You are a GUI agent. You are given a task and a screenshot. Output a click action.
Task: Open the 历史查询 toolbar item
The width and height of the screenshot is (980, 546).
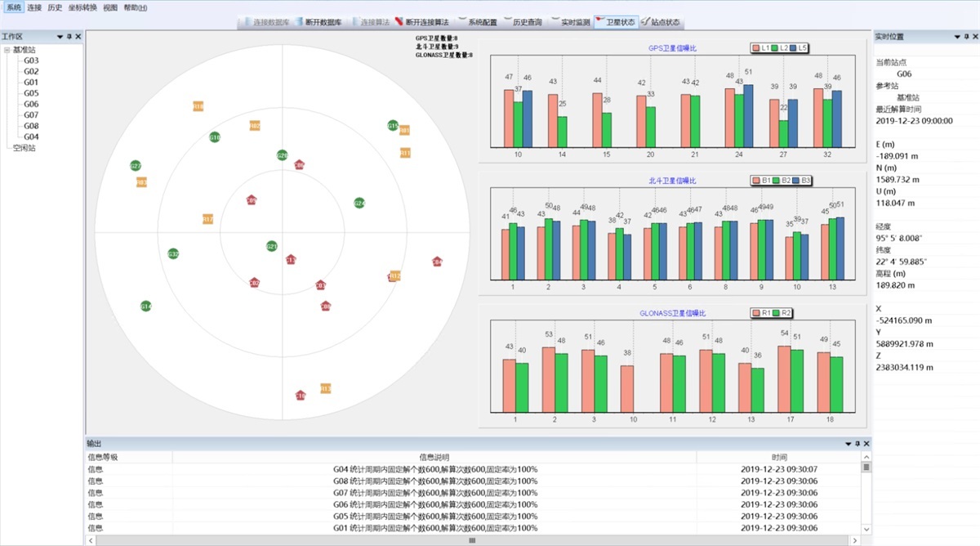tap(526, 22)
